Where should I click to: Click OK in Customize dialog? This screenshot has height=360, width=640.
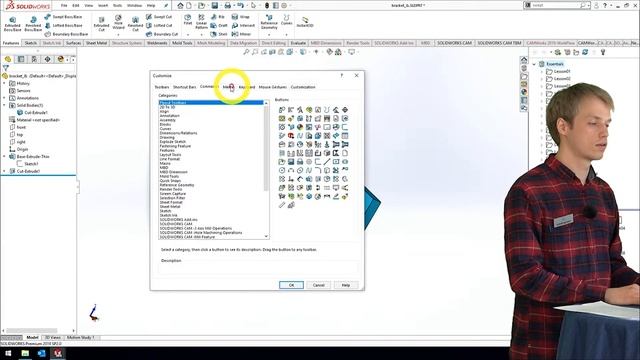(291, 285)
